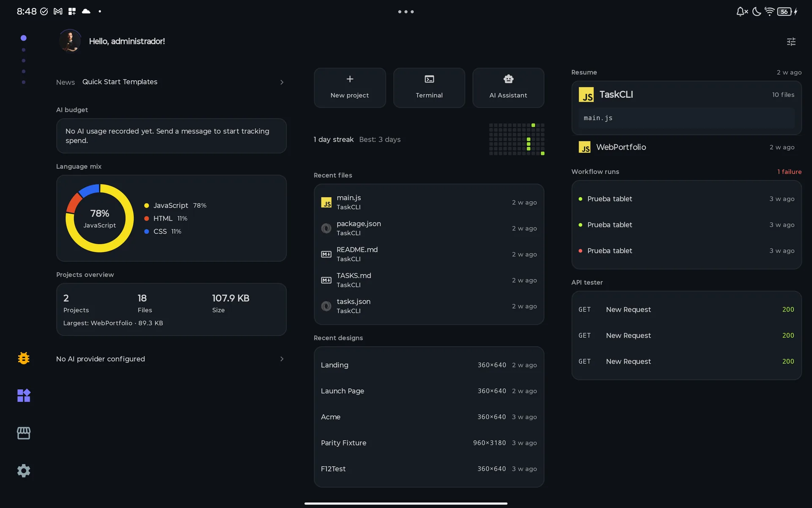Click the main.js JS file icon
The height and width of the screenshot is (508, 812).
(x=326, y=202)
